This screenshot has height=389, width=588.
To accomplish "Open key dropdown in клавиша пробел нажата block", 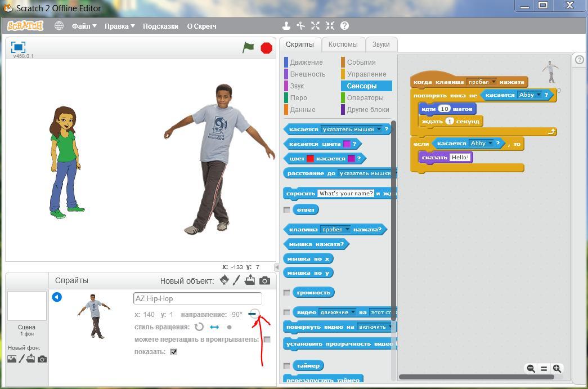I will pyautogui.click(x=347, y=230).
